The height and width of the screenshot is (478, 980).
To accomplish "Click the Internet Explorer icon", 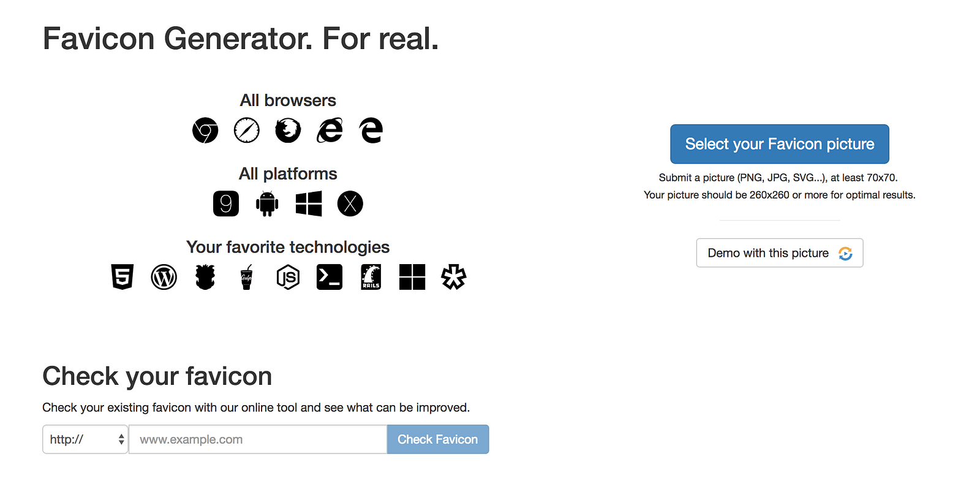I will [x=330, y=131].
